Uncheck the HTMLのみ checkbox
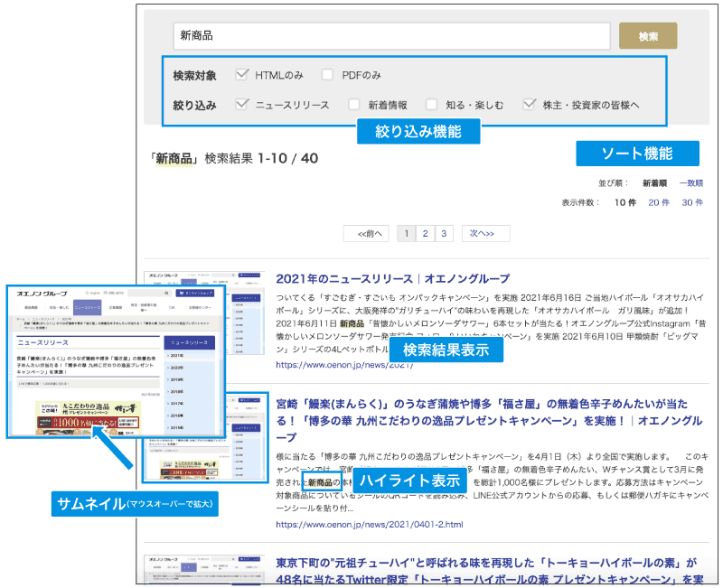 [x=241, y=74]
